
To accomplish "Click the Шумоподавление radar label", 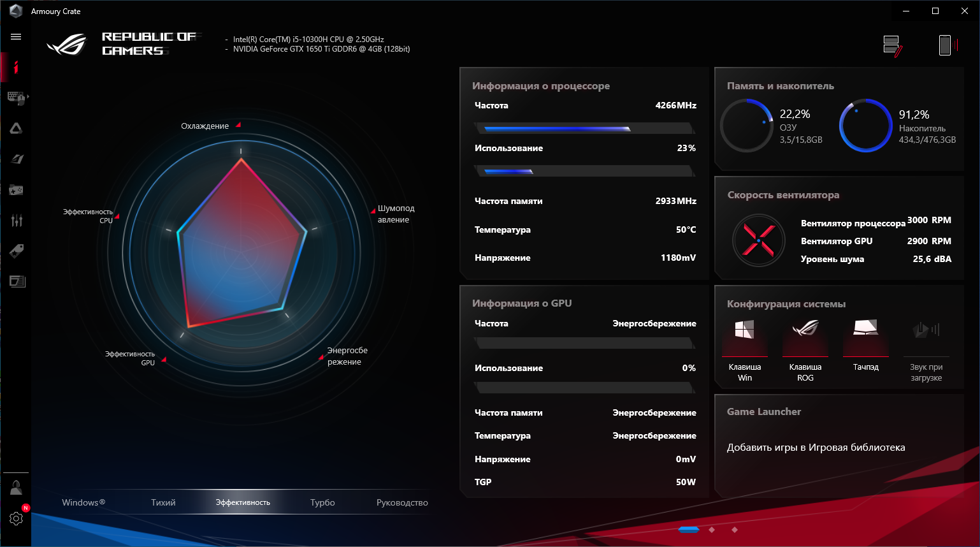I will 396,214.
